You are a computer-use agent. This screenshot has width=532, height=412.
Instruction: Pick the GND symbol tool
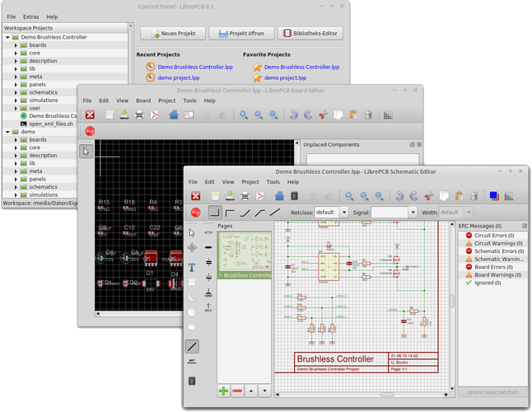(x=208, y=293)
